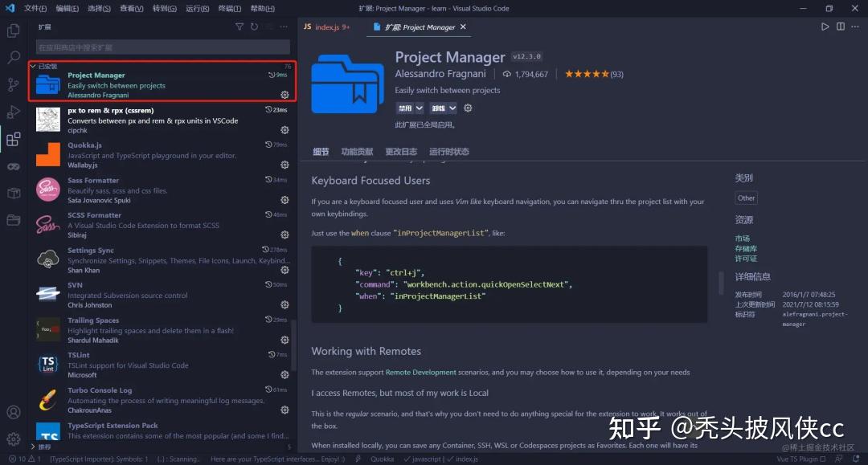Open the uninstall dropdown arrow in extension details

452,108
